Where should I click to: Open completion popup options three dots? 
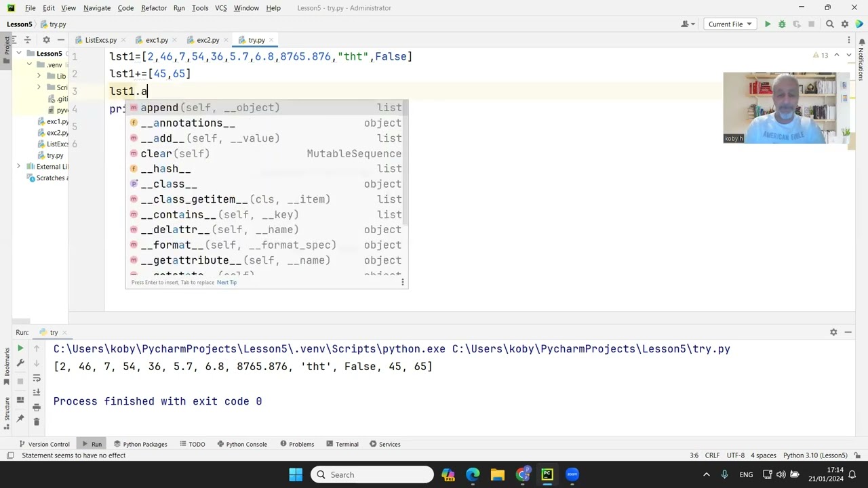click(402, 282)
